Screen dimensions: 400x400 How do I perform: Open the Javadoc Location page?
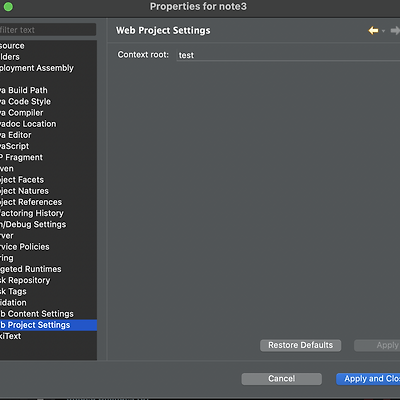click(28, 124)
